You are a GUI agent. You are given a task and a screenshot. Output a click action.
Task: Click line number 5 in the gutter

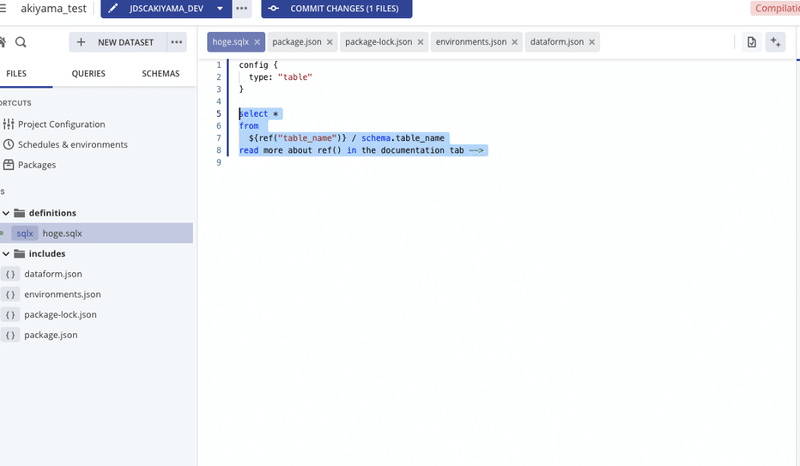[x=219, y=114]
